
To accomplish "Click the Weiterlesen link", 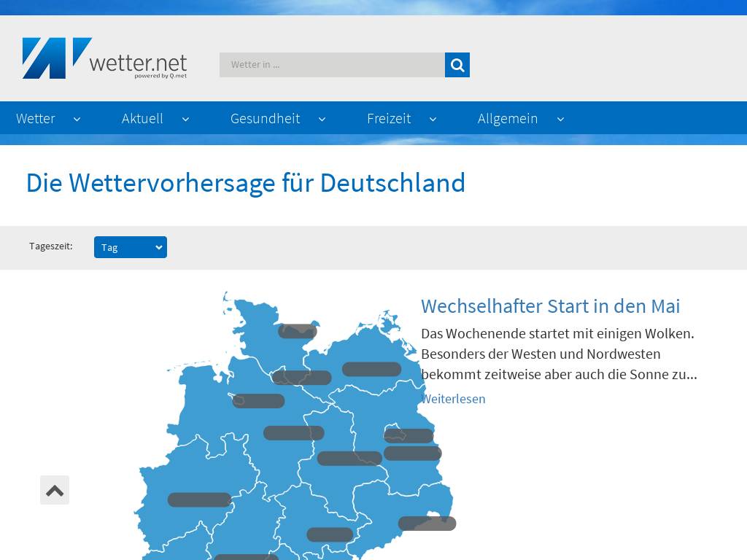I will [454, 399].
